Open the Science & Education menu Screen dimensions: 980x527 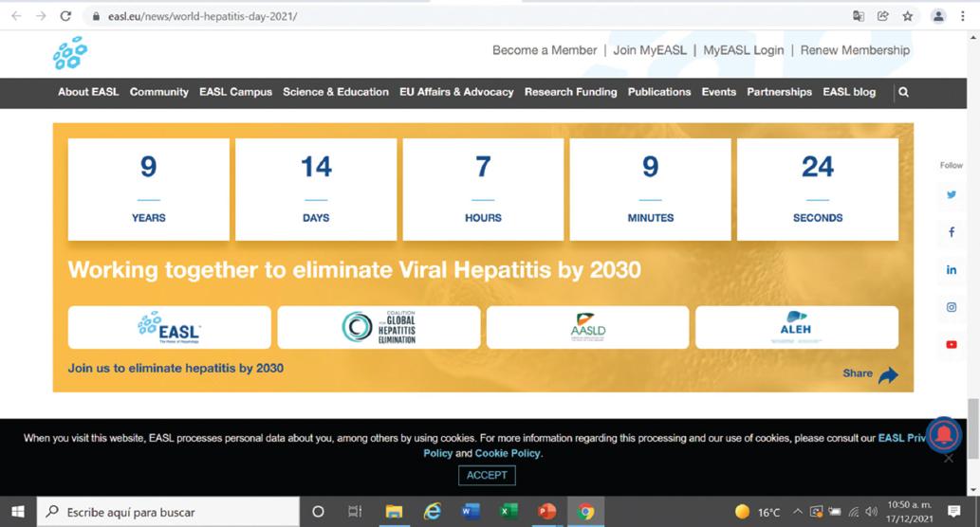coord(336,92)
